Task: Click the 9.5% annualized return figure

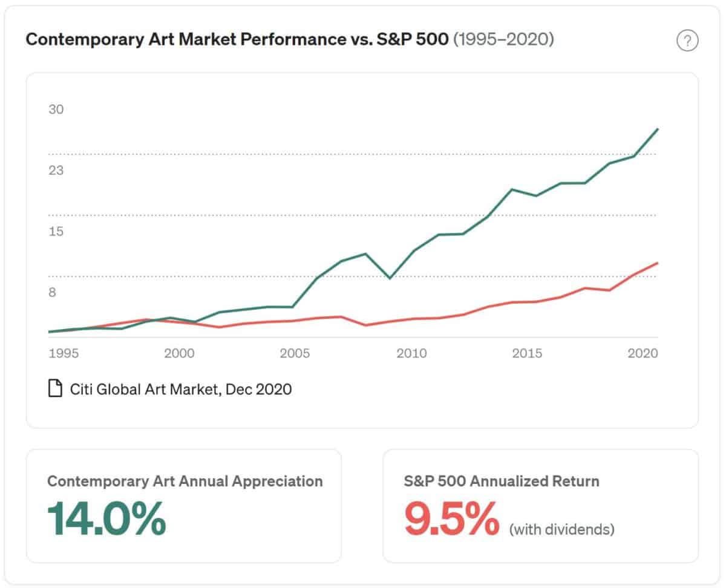Action: [x=452, y=520]
